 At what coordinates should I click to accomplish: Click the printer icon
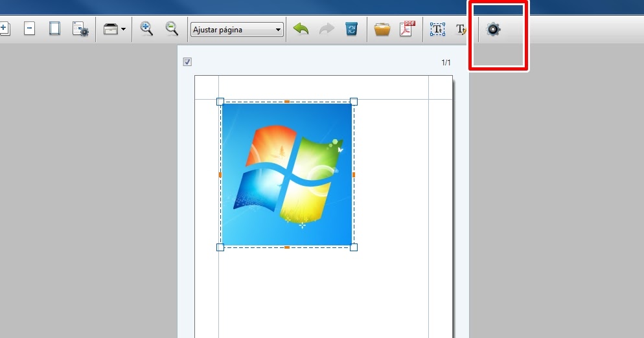[x=111, y=29]
